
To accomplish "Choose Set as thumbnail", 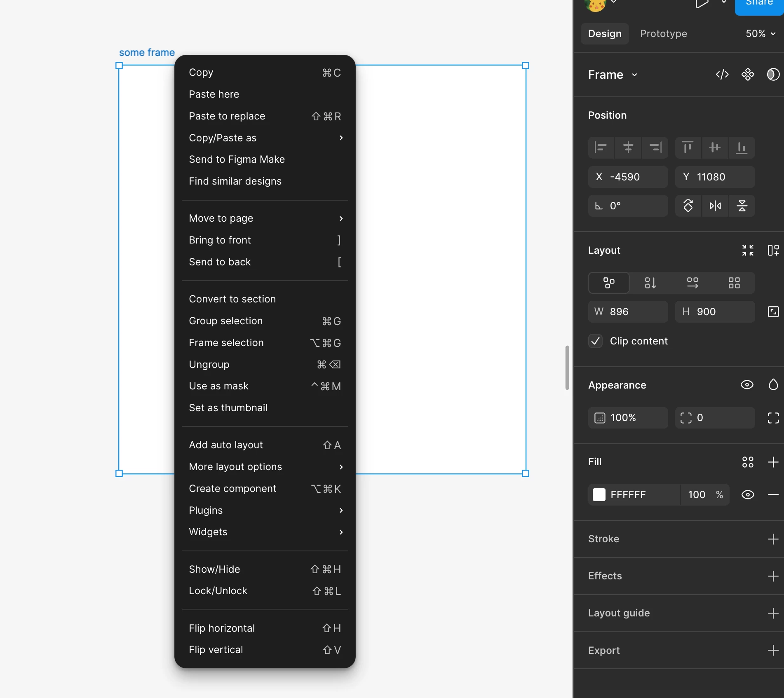I will (x=265, y=408).
